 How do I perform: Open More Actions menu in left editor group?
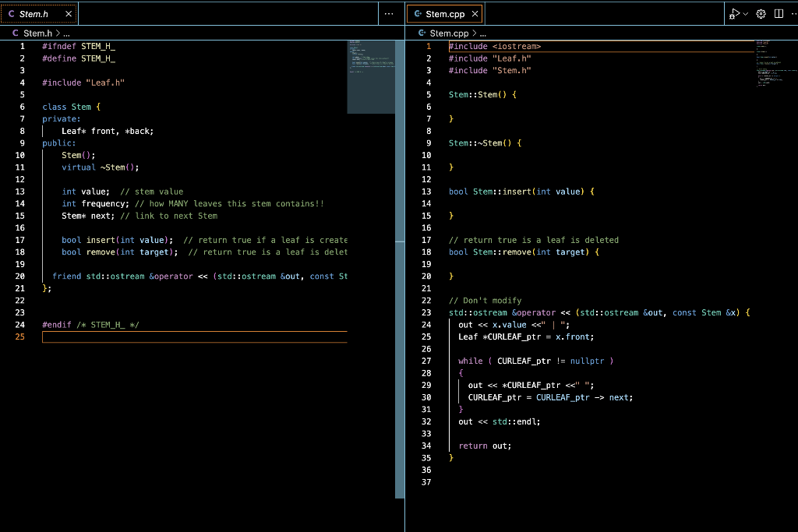point(389,14)
